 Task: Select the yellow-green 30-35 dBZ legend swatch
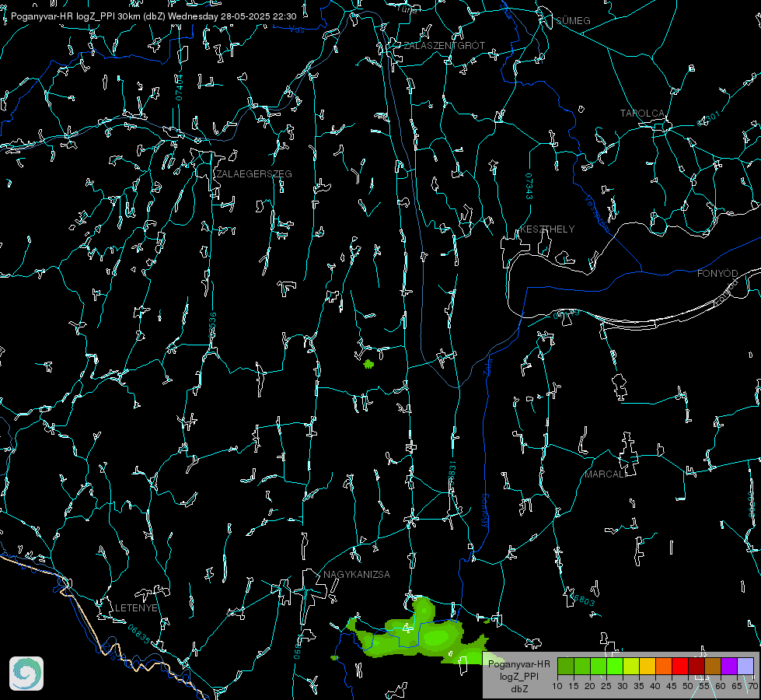[x=631, y=666]
